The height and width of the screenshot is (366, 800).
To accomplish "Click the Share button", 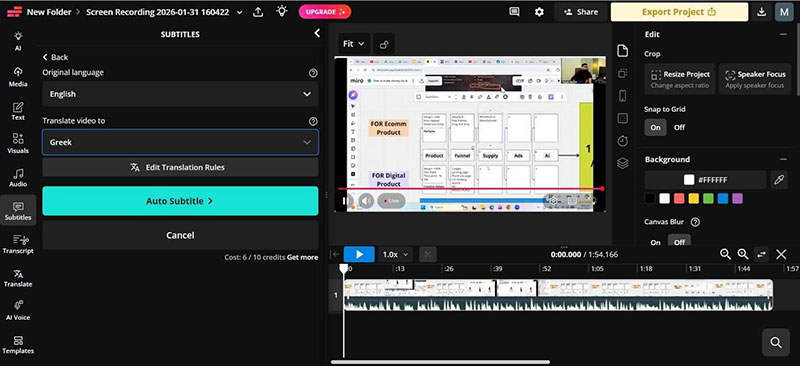I will coord(581,12).
